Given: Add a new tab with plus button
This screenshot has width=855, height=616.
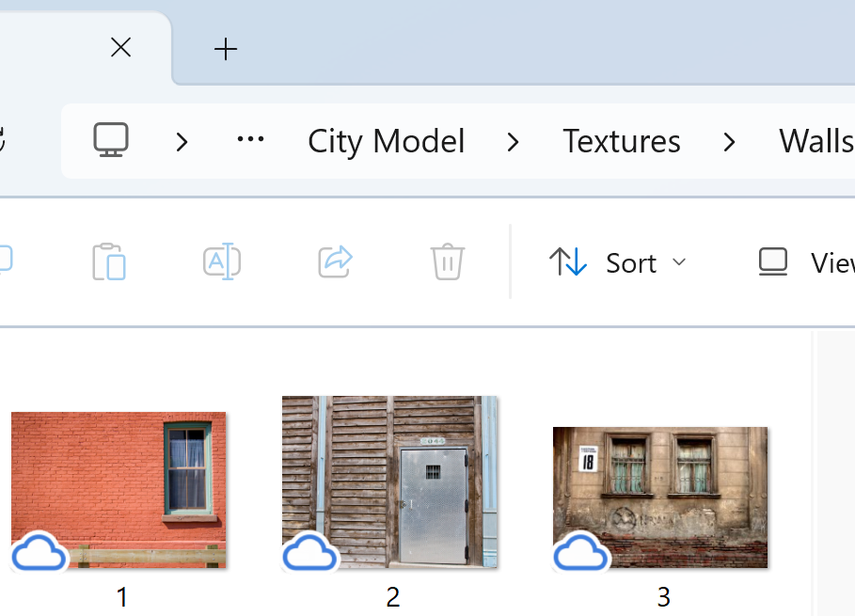Looking at the screenshot, I should (225, 50).
